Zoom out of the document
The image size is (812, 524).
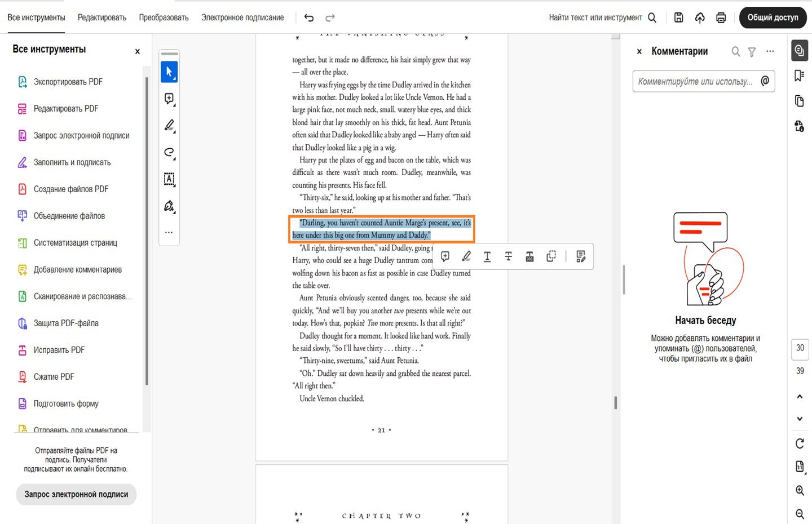(x=800, y=514)
